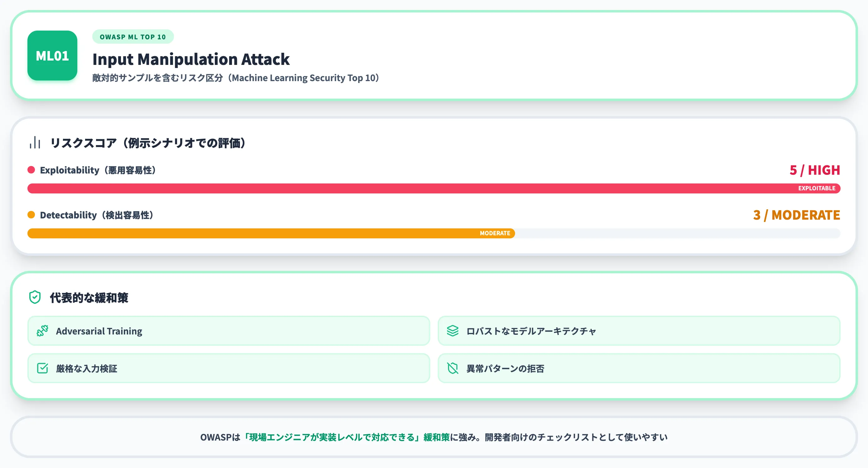The width and height of the screenshot is (868, 468).
Task: Click the orange Detectability progress bar
Action: point(271,233)
